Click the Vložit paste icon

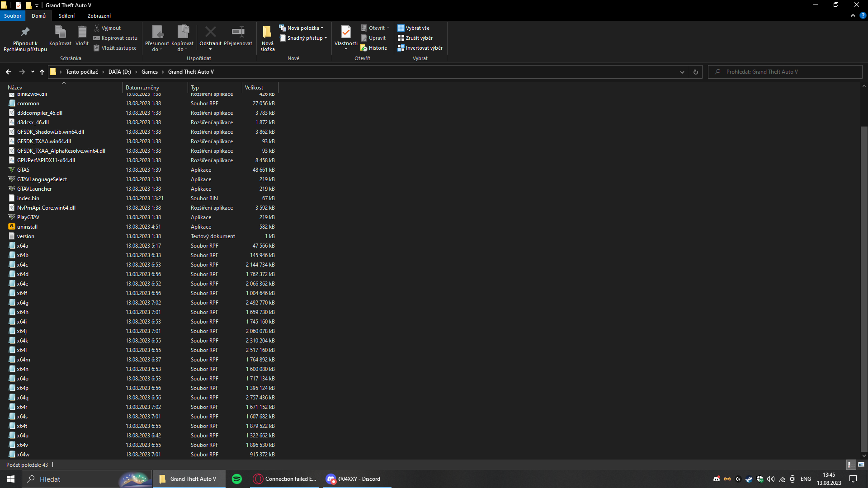point(82,32)
